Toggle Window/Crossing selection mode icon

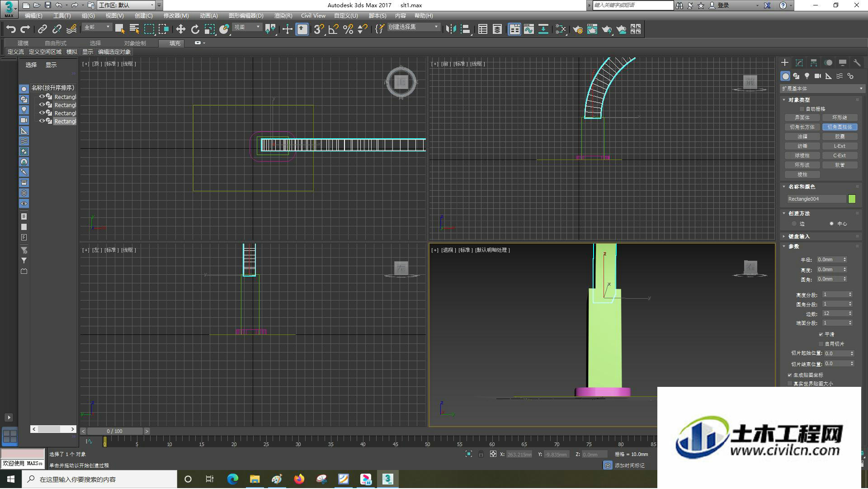tap(164, 29)
